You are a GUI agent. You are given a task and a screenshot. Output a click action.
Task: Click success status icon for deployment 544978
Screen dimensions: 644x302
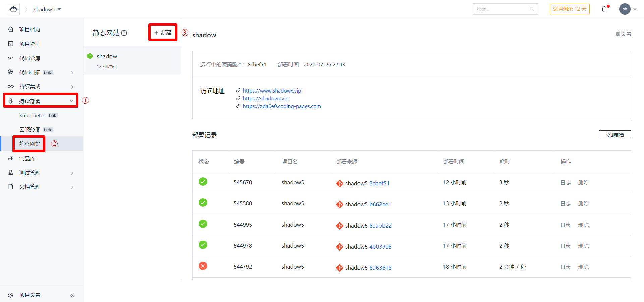coord(203,245)
